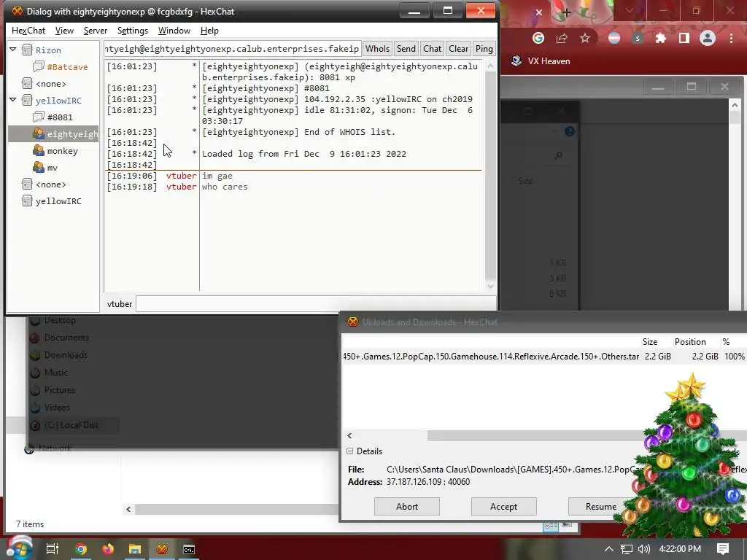Open the #Batcave channel
Viewport: 747px width, 560px height.
[67, 67]
